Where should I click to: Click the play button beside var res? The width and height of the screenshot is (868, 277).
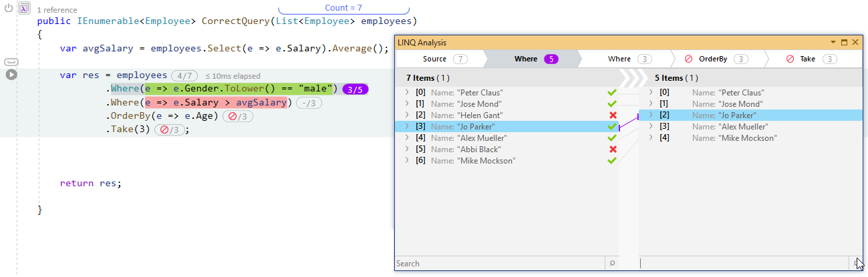pyautogui.click(x=11, y=74)
